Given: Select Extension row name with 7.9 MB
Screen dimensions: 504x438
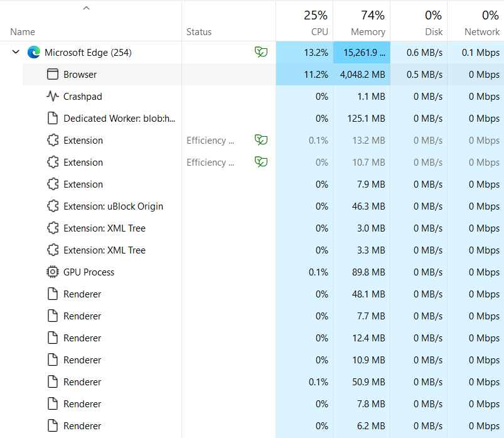Looking at the screenshot, I should click(x=83, y=184).
